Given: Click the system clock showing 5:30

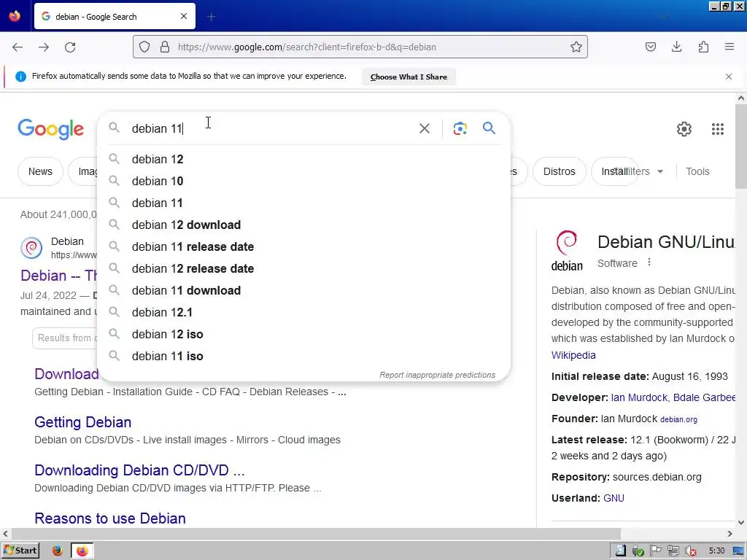Looking at the screenshot, I should tap(716, 551).
